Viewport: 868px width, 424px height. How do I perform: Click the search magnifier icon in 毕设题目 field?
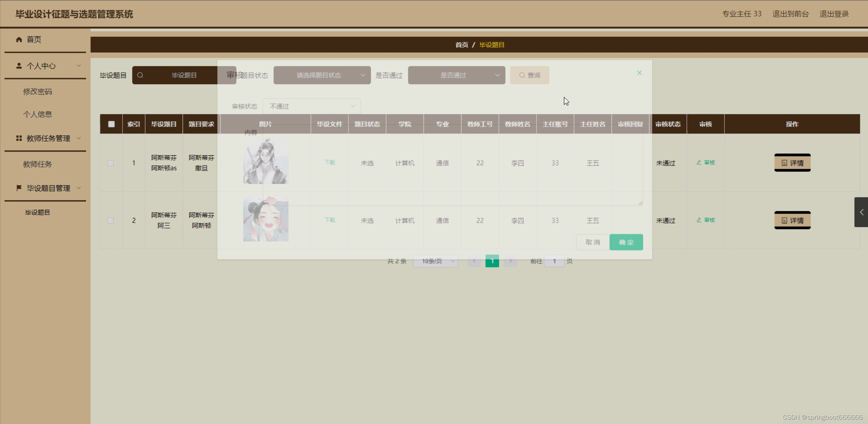point(140,75)
